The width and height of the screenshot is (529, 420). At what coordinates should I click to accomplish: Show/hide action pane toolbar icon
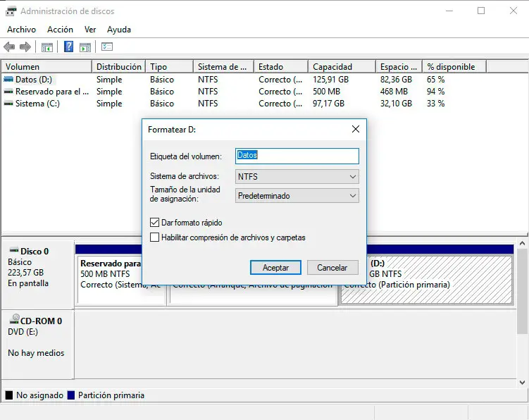(85, 47)
